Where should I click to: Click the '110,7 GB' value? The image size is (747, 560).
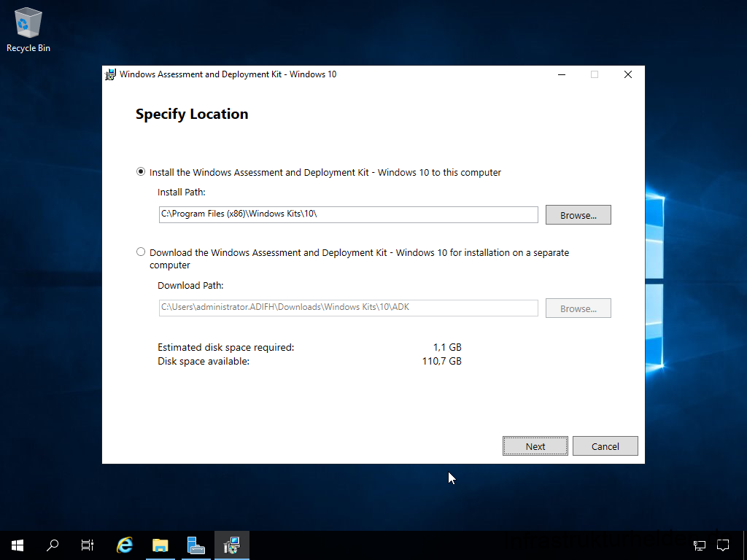point(441,362)
